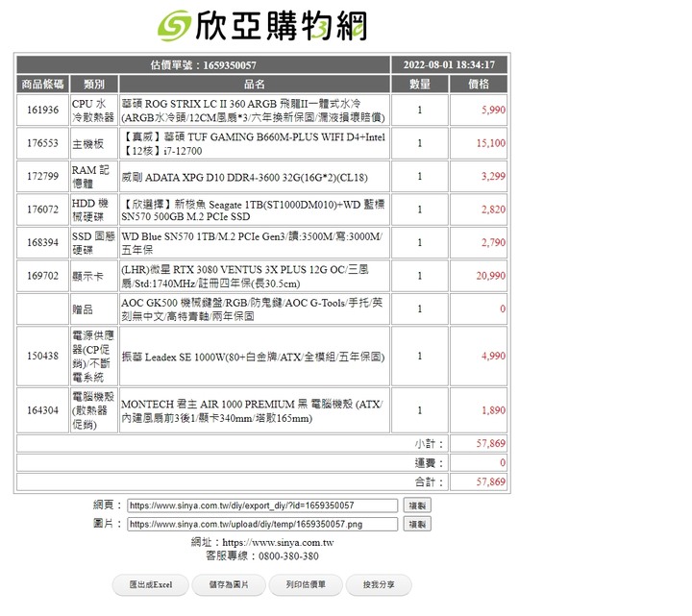This screenshot has width=692, height=616.
Task: Copy the 網頁 export_diy URL with 複製
Action: pos(417,505)
